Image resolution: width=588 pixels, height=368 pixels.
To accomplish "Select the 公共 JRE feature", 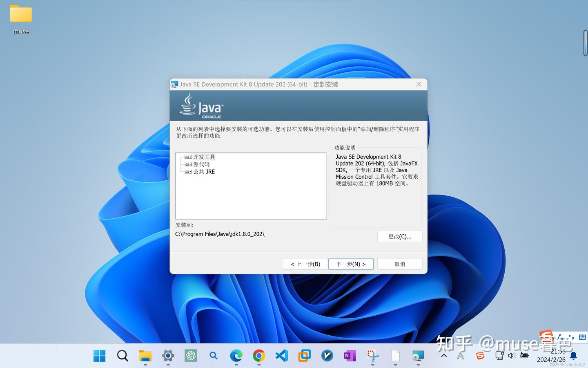I will (205, 171).
